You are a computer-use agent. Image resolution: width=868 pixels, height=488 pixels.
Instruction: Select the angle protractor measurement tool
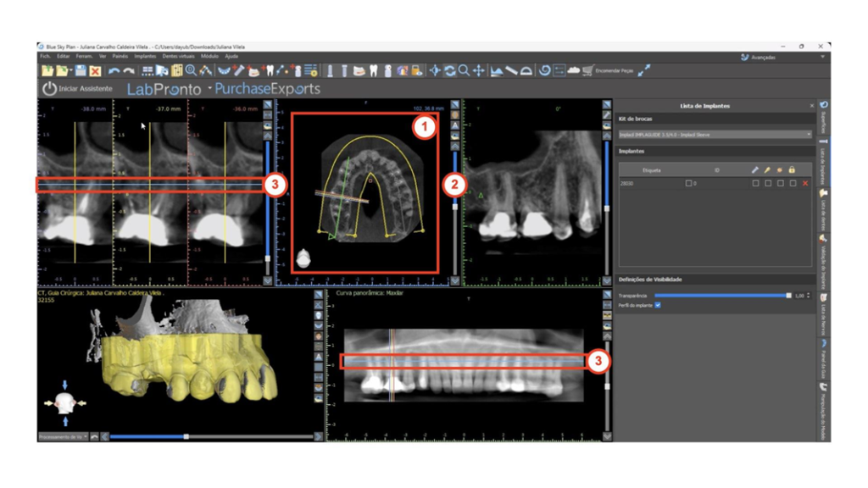tap(526, 72)
